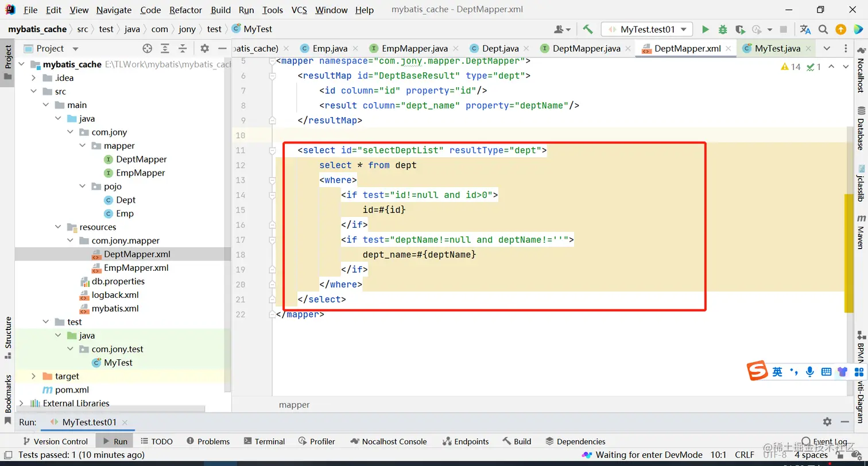Viewport: 868px width, 466px height.
Task: Open Bookmarks tool window on left sidebar
Action: [x=8, y=399]
